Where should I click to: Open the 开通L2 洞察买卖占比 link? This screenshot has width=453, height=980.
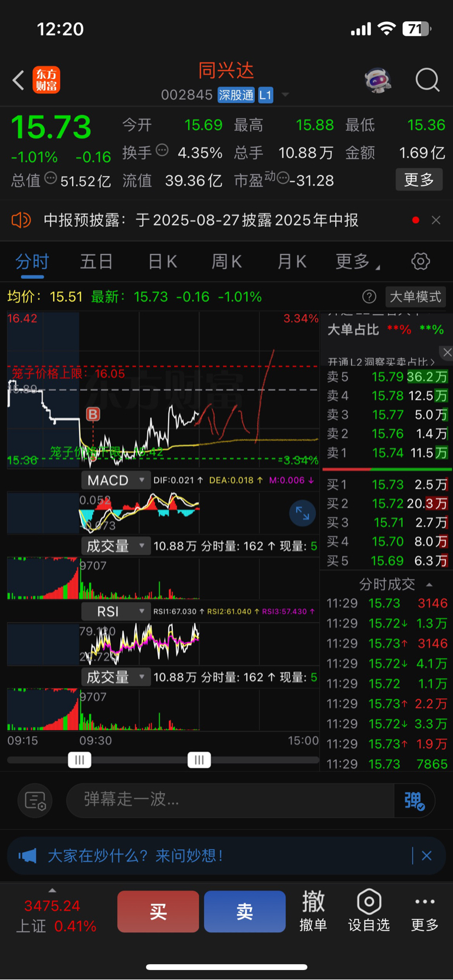(x=381, y=362)
